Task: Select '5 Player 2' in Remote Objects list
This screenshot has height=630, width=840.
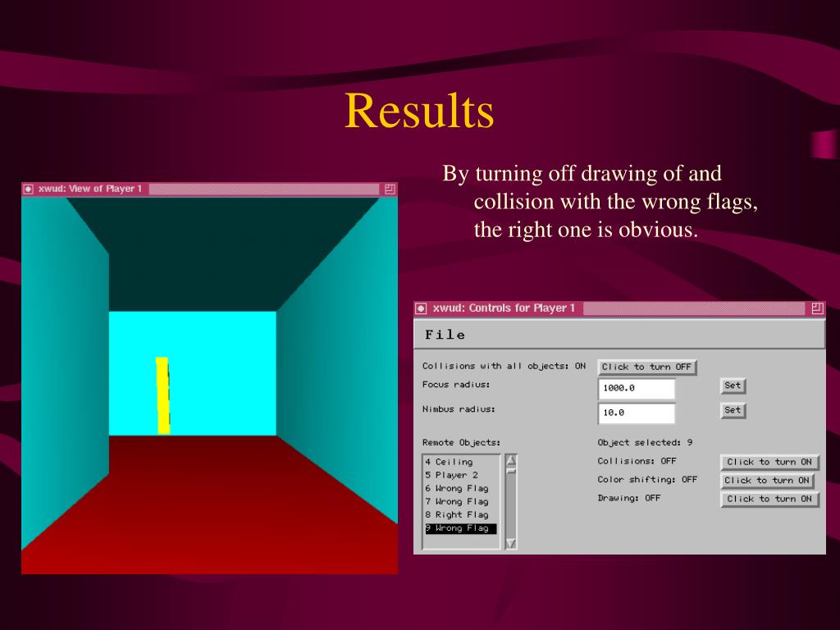Action: click(x=461, y=475)
